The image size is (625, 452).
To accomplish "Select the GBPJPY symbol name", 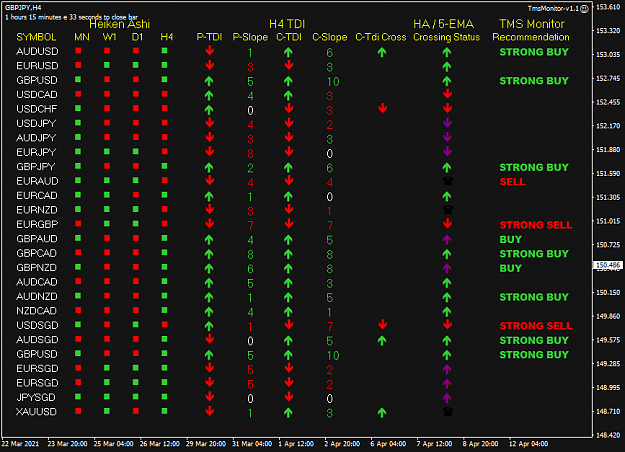I will coord(35,167).
